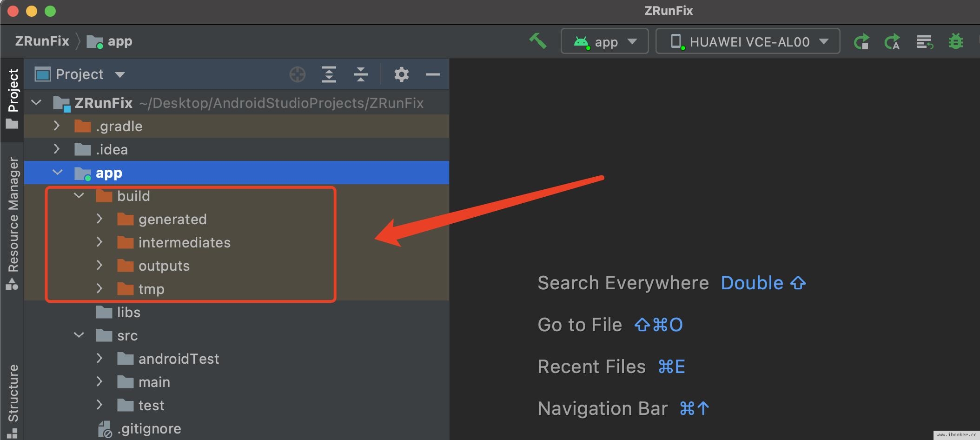Expand the .idea folder chevron
980x440 pixels.
tap(57, 149)
